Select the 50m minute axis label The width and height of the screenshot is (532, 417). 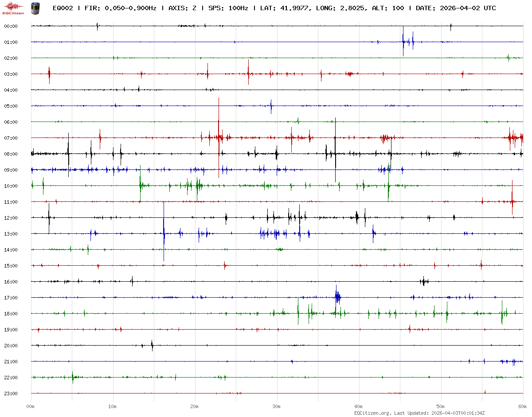pyautogui.click(x=441, y=406)
